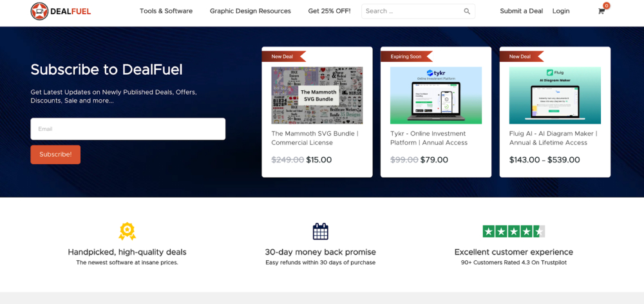Screen dimensions: 644x304
Task: Open Get 25% OFF! menu item
Action: coord(329,11)
